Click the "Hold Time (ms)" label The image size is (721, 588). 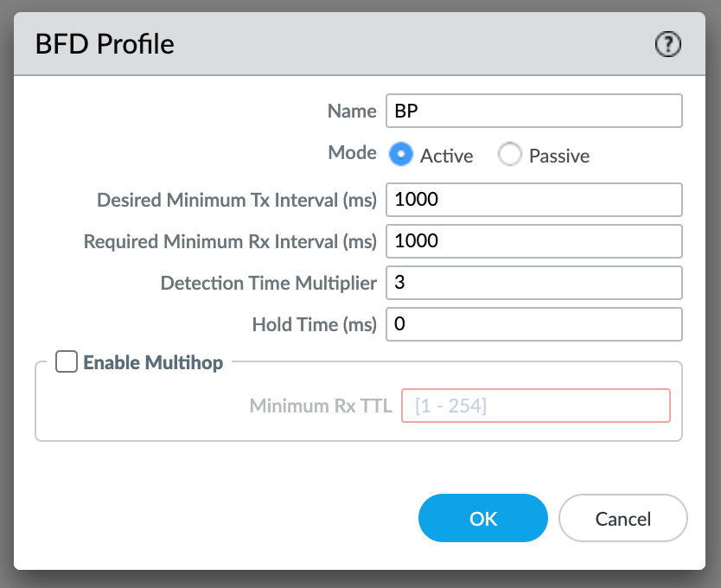315,325
